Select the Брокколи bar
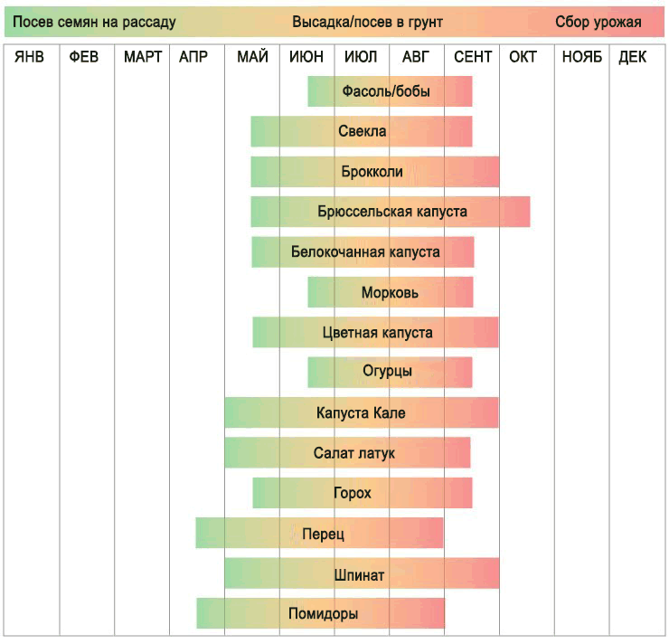The height and width of the screenshot is (644, 669). click(x=374, y=172)
